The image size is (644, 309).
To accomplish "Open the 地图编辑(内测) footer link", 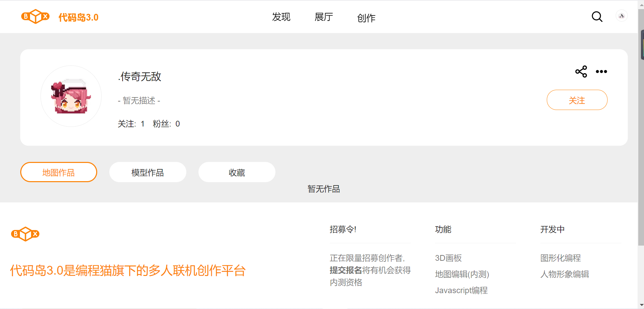I will coord(462,274).
